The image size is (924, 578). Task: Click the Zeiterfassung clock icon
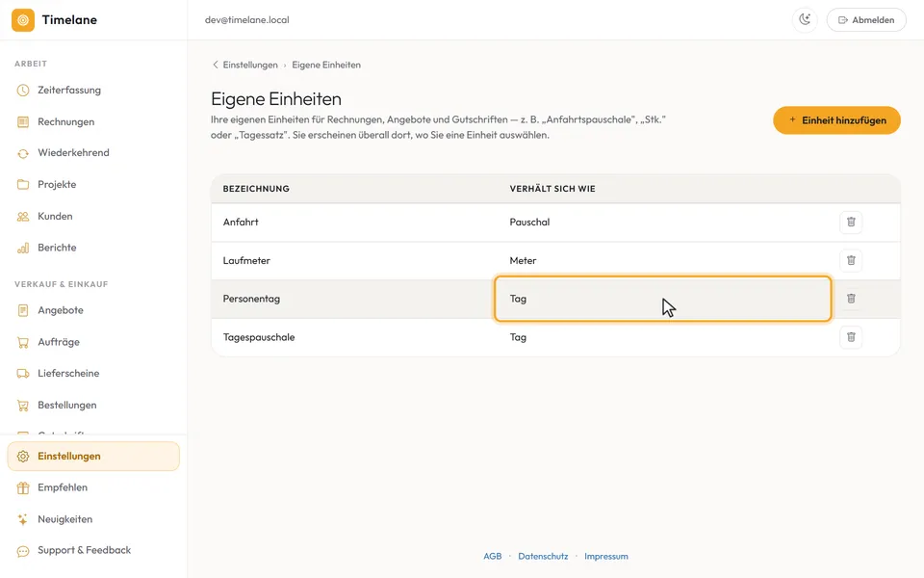[23, 91]
